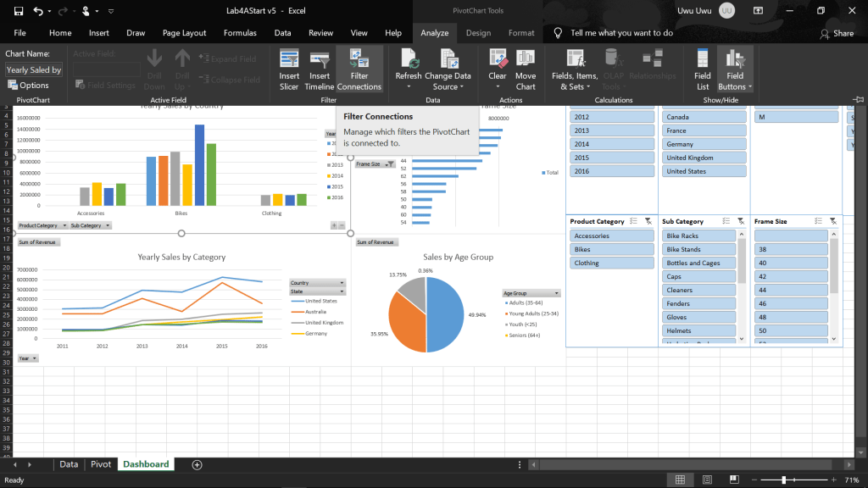The height and width of the screenshot is (488, 868).
Task: Switch to the Design ribbon tab
Action: [478, 33]
